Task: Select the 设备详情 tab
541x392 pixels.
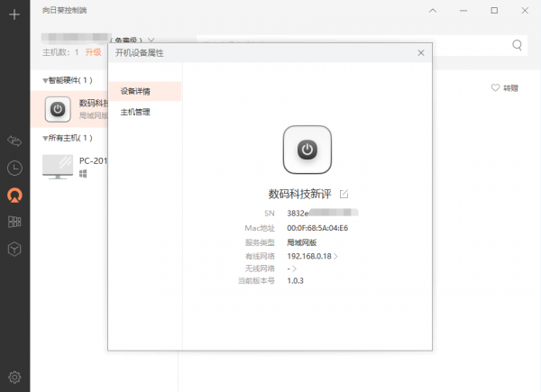Action: click(135, 91)
